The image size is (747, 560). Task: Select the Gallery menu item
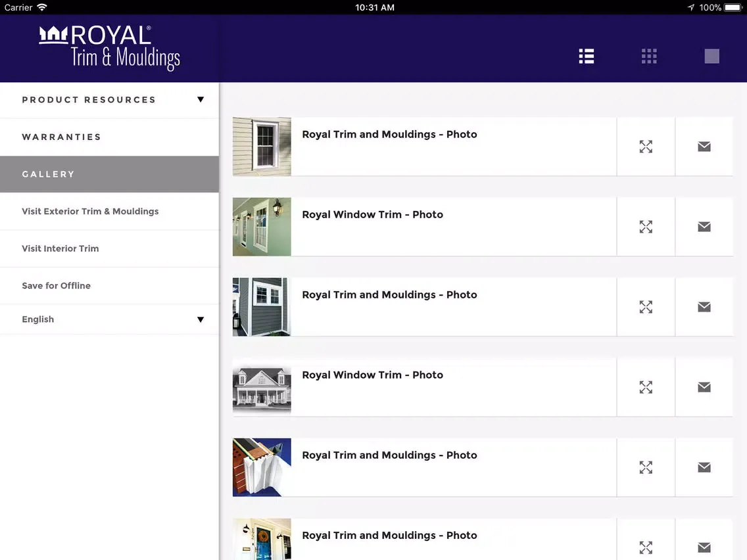click(110, 174)
